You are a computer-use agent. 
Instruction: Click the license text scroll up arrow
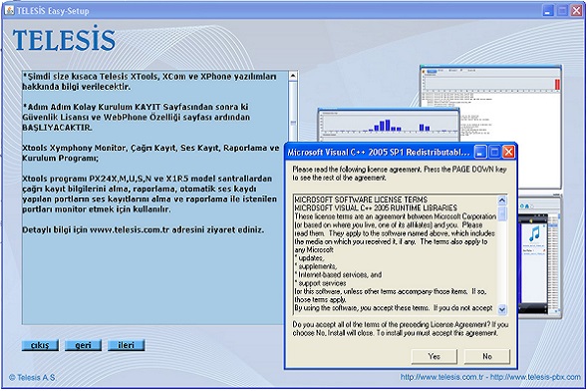point(501,200)
